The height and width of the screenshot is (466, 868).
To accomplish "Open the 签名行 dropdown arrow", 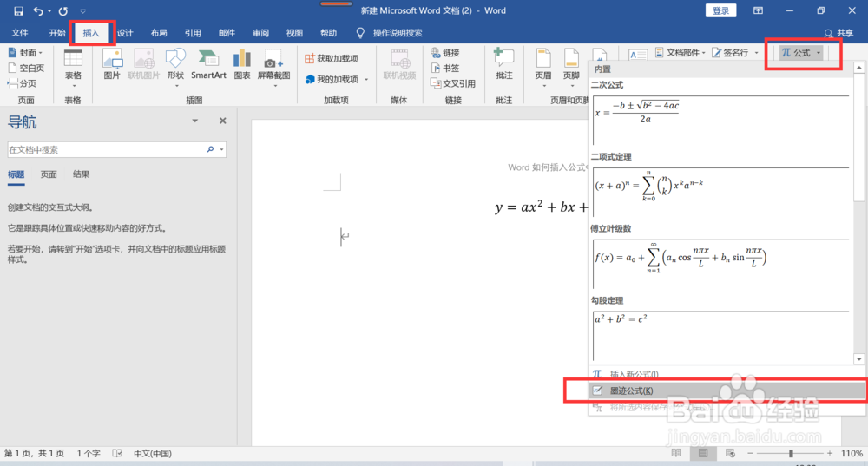I will pyautogui.click(x=756, y=53).
